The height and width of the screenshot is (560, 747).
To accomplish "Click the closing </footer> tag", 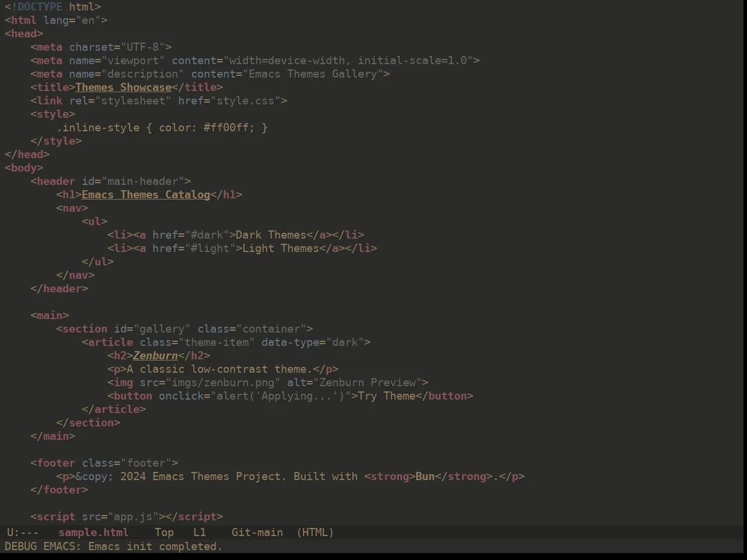I will 60,490.
